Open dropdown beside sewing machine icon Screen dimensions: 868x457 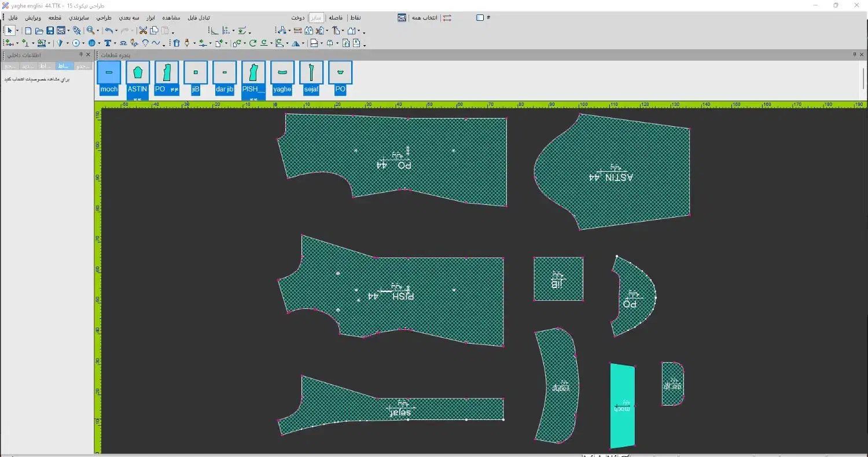49,43
